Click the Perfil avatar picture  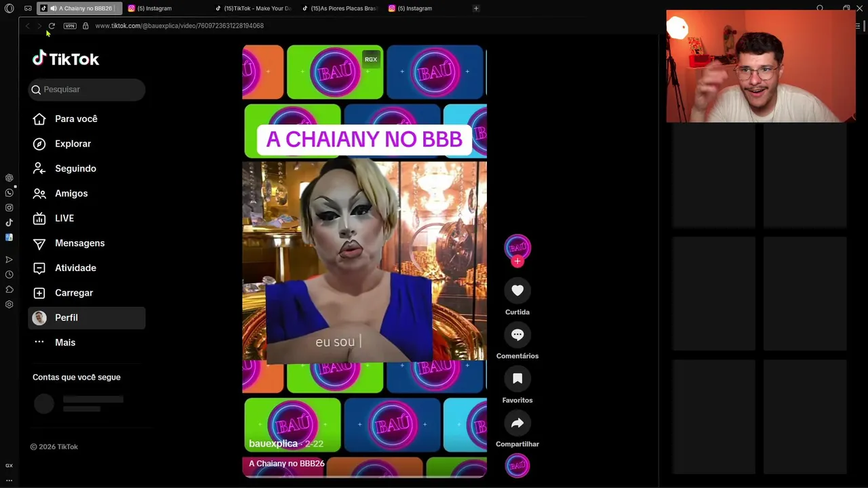(39, 318)
